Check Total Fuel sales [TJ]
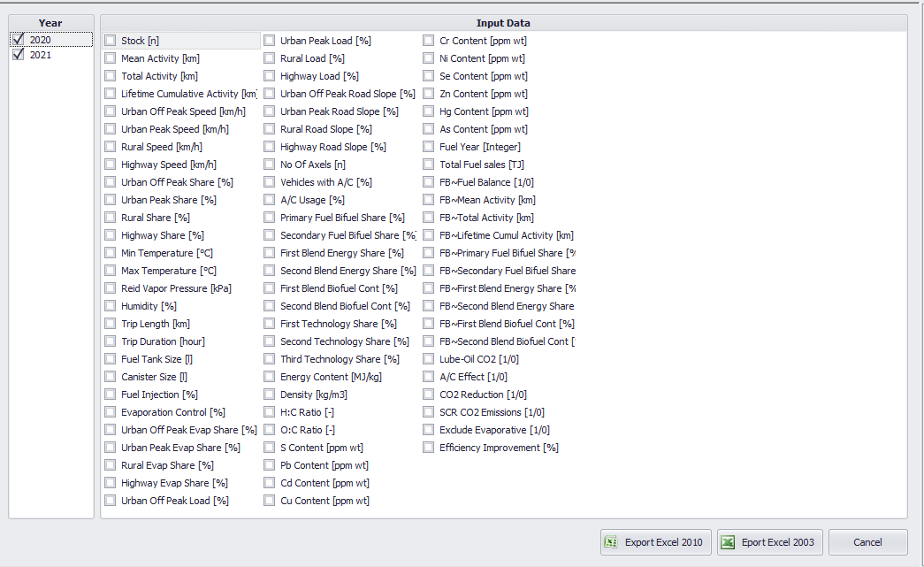This screenshot has width=924, height=567. pos(428,164)
